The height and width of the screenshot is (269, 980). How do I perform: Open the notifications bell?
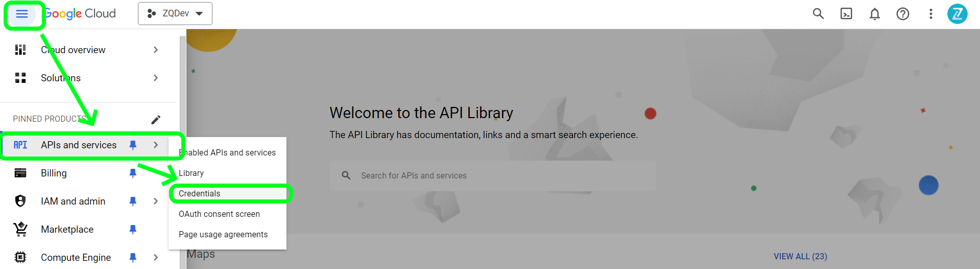click(x=875, y=14)
